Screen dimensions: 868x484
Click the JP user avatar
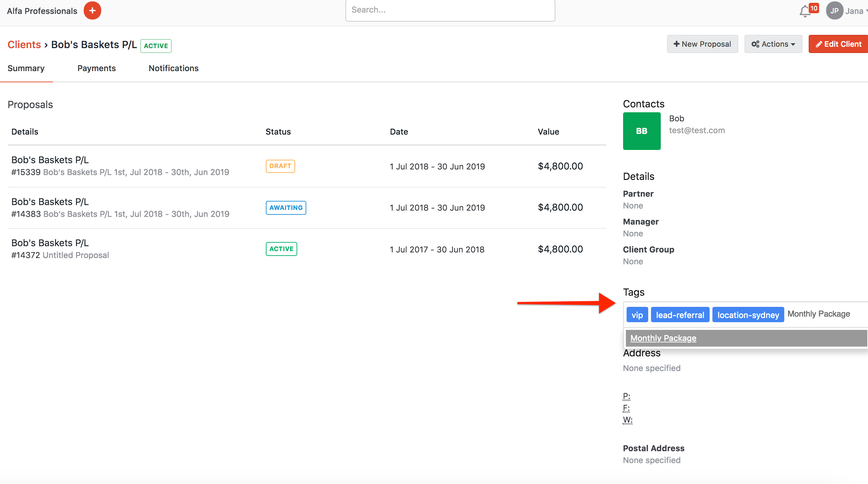coord(835,11)
